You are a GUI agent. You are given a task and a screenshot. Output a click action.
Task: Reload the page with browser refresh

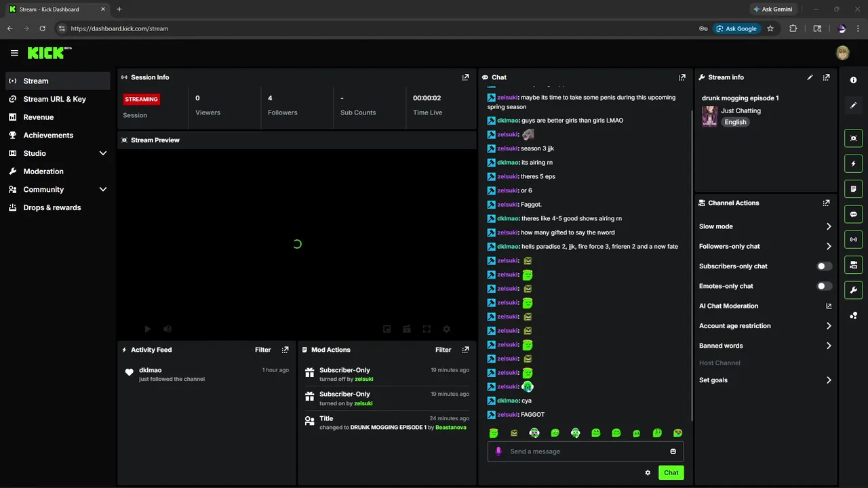point(42,28)
